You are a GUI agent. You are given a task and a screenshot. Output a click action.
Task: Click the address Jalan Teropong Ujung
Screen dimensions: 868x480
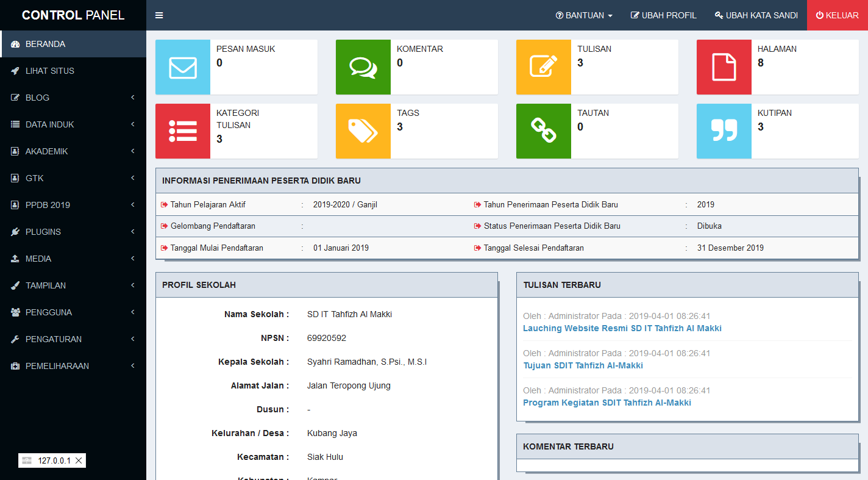[x=349, y=385]
